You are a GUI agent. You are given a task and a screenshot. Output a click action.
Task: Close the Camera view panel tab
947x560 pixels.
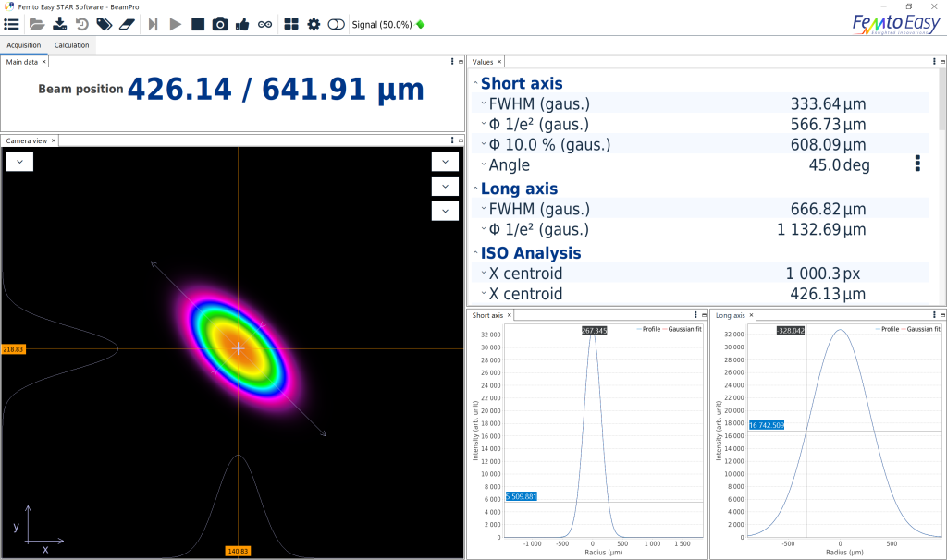point(54,140)
